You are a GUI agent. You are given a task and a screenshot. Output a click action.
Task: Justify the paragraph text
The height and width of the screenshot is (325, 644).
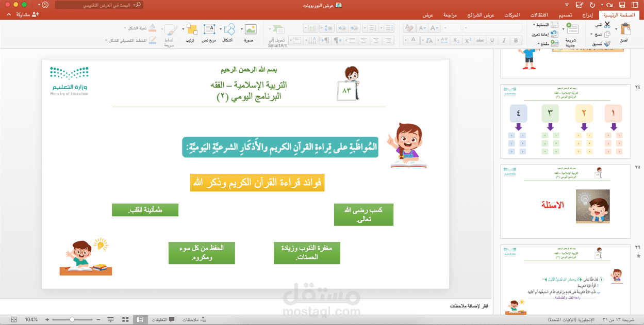(x=352, y=40)
